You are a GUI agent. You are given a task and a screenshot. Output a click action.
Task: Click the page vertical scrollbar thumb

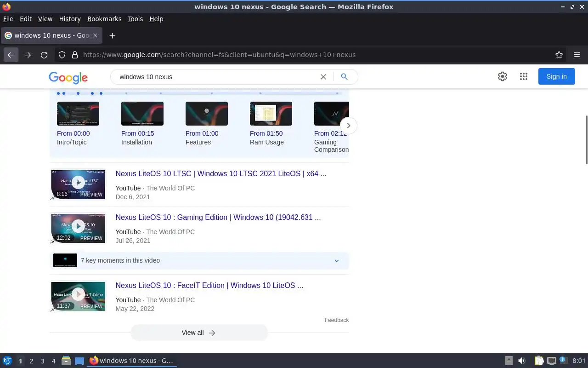click(x=586, y=140)
